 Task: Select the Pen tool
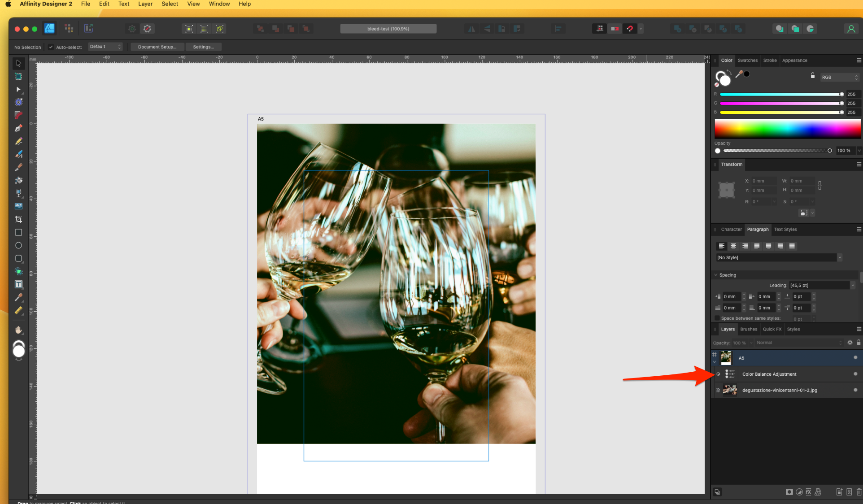point(18,128)
